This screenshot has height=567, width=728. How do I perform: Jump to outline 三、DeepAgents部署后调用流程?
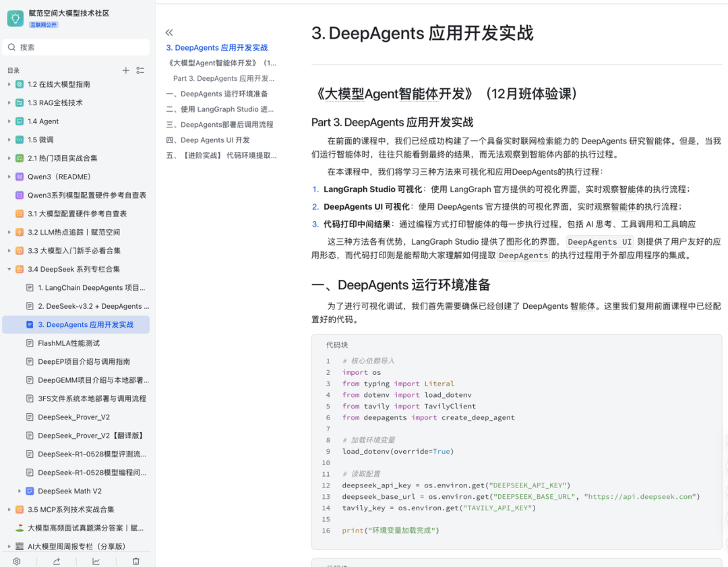220,125
